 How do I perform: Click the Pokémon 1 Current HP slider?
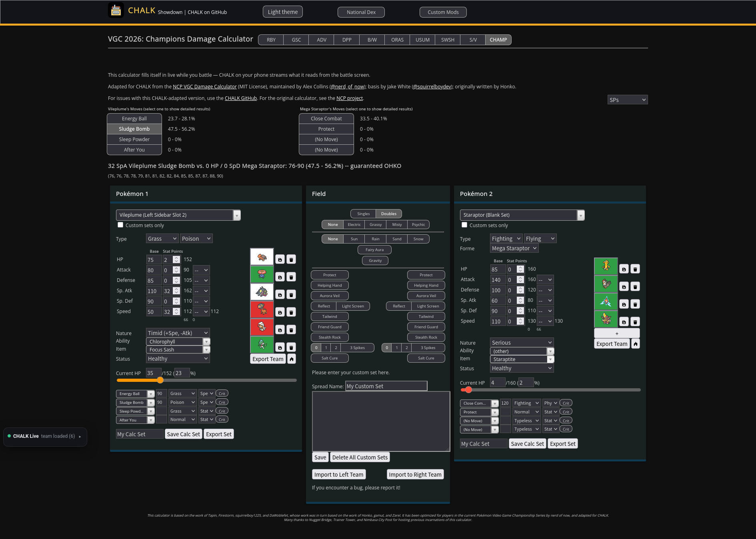tap(206, 380)
